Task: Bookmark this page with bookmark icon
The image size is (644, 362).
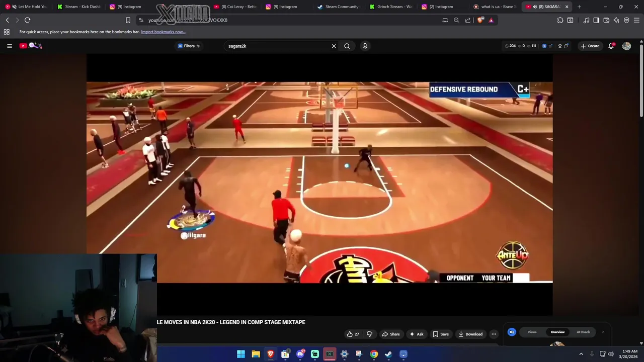Action: click(x=128, y=20)
